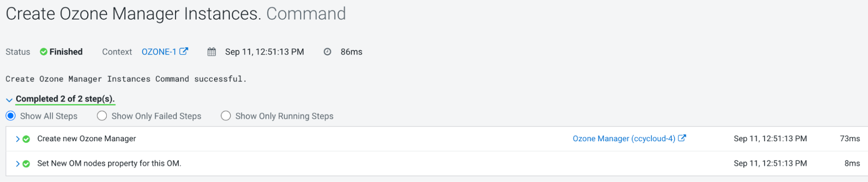The image size is (868, 182).
Task: Open external link icon next to Ozone Manager (ccycloud-4)
Action: [x=682, y=138]
